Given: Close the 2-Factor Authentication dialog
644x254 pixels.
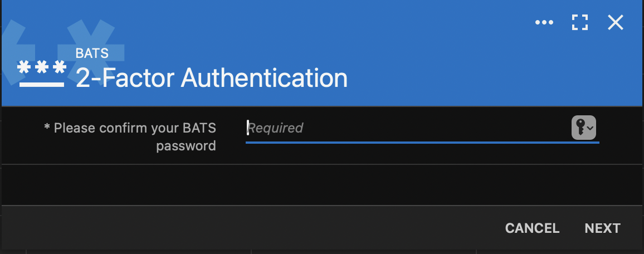Looking at the screenshot, I should click(x=615, y=23).
